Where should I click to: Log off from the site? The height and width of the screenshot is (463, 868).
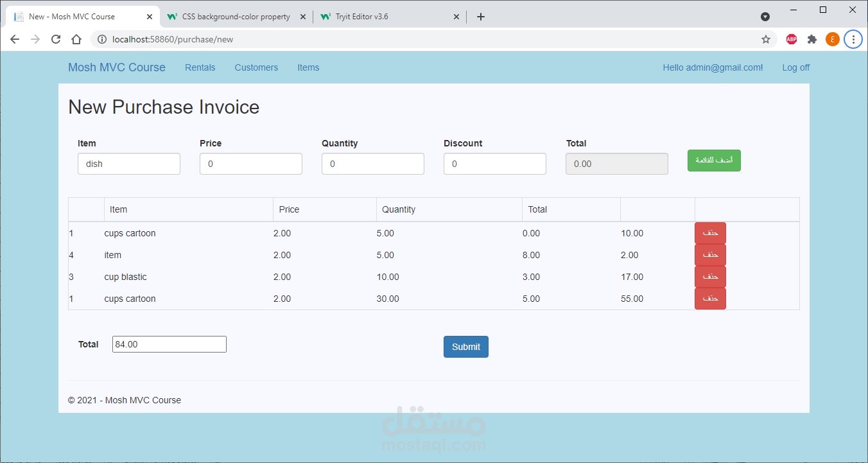coord(795,67)
